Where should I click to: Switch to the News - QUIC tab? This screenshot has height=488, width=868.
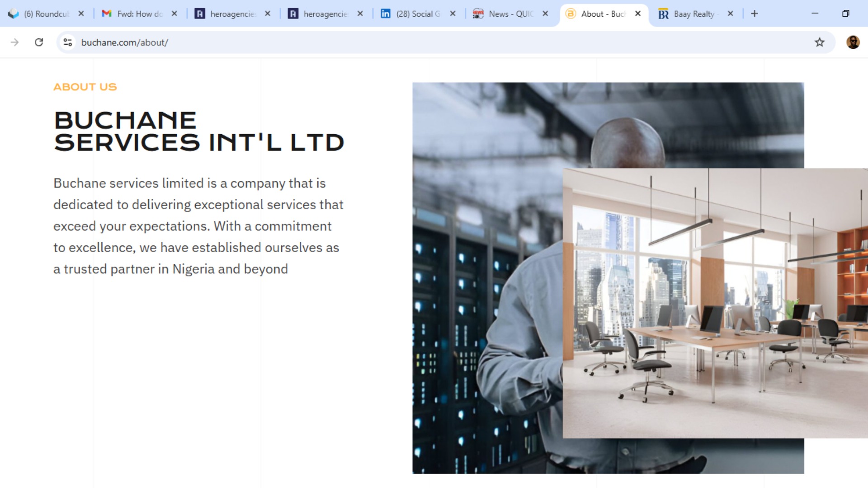(511, 14)
